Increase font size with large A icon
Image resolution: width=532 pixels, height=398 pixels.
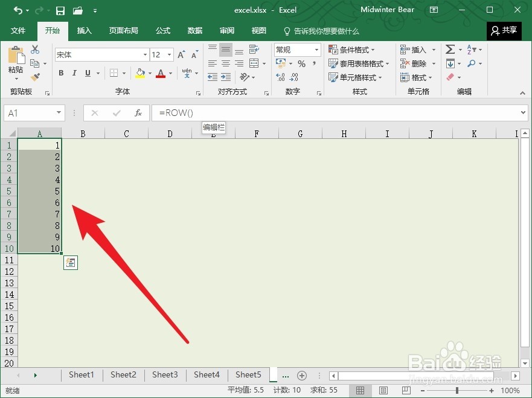(181, 54)
